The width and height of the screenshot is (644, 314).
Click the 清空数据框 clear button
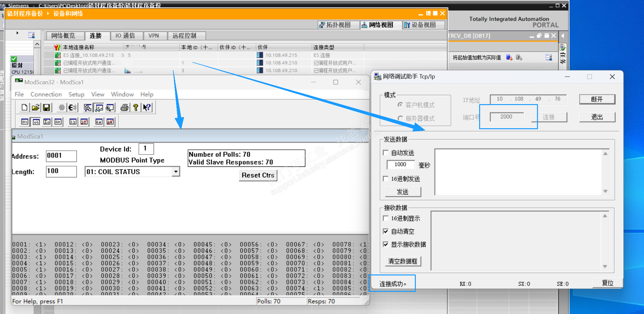[x=403, y=261]
